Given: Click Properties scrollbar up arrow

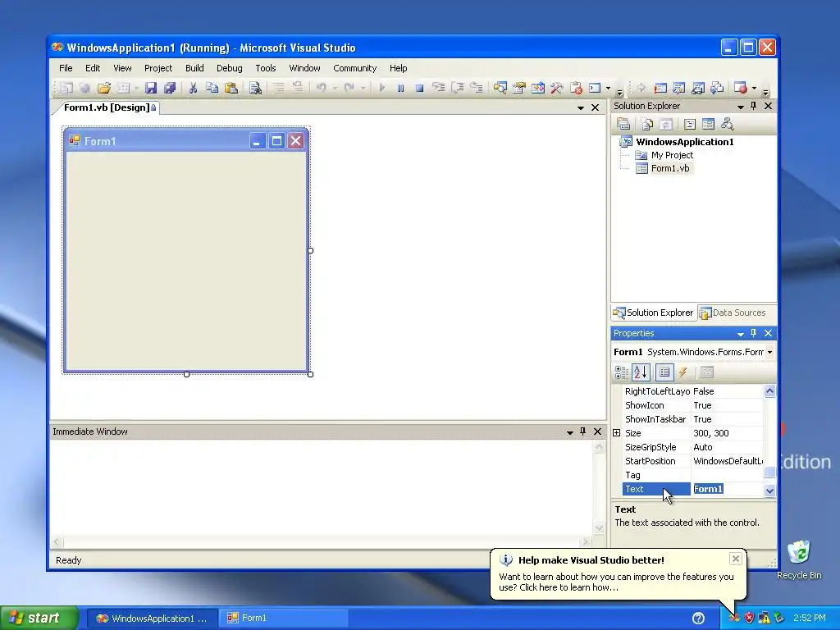Looking at the screenshot, I should click(x=769, y=390).
